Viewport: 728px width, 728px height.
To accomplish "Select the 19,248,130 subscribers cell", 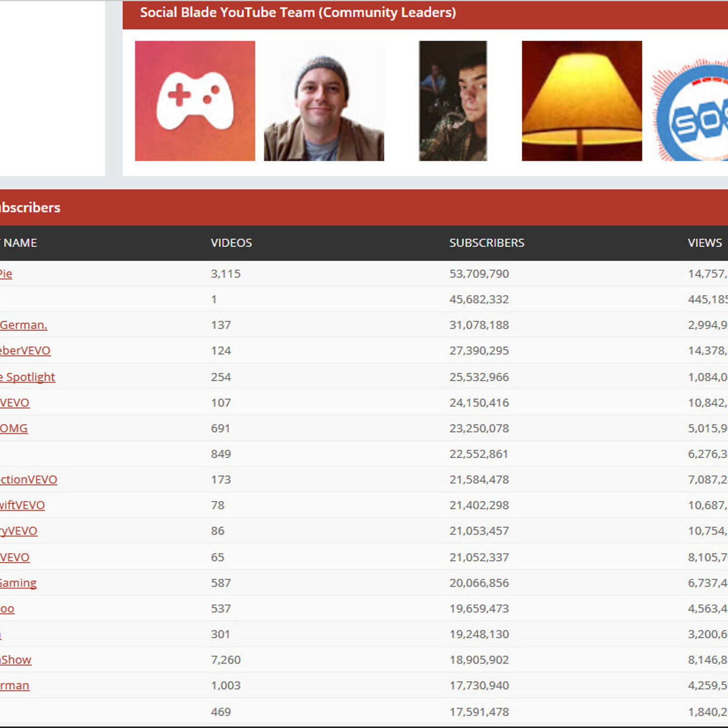I will click(x=479, y=634).
